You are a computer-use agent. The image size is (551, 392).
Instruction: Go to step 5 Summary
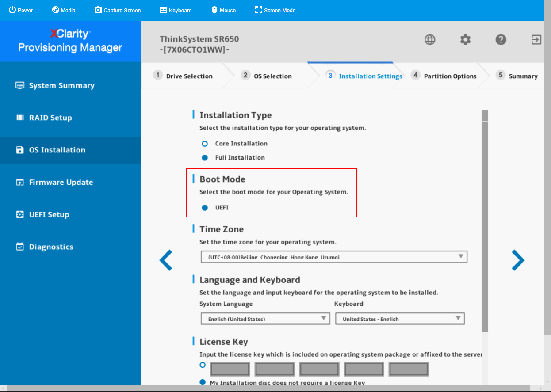click(517, 76)
